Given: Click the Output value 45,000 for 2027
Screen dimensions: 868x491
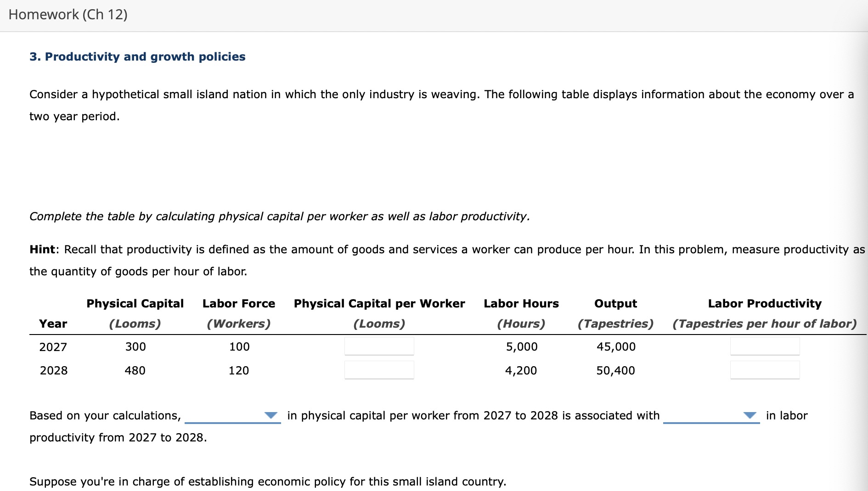Looking at the screenshot, I should 615,347.
